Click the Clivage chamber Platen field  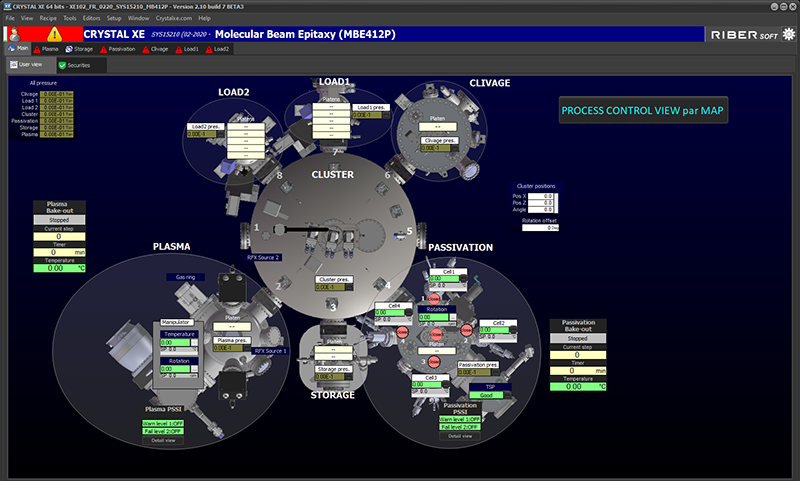pos(437,126)
